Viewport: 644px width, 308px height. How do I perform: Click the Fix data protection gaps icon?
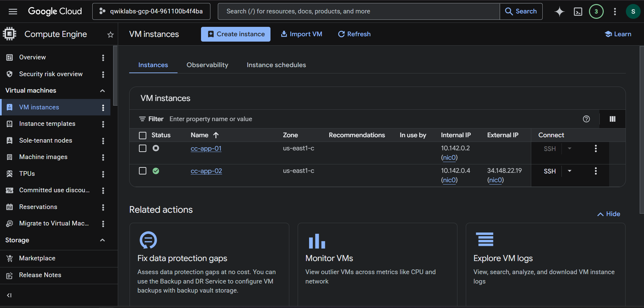[148, 240]
